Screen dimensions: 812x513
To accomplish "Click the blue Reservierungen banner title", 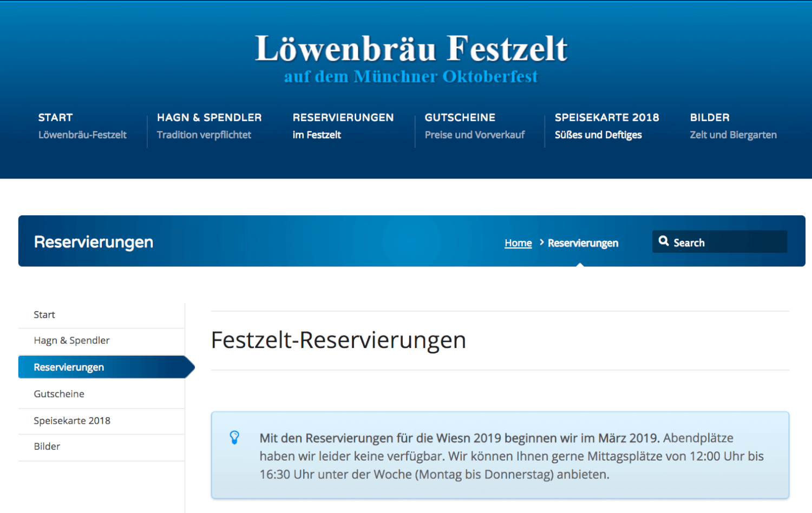I will (x=94, y=242).
